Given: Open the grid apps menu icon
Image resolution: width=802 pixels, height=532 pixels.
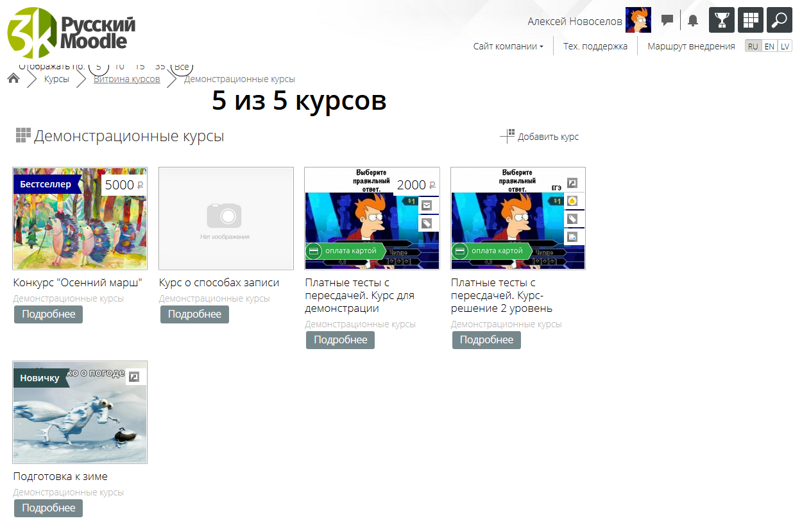Looking at the screenshot, I should click(750, 20).
